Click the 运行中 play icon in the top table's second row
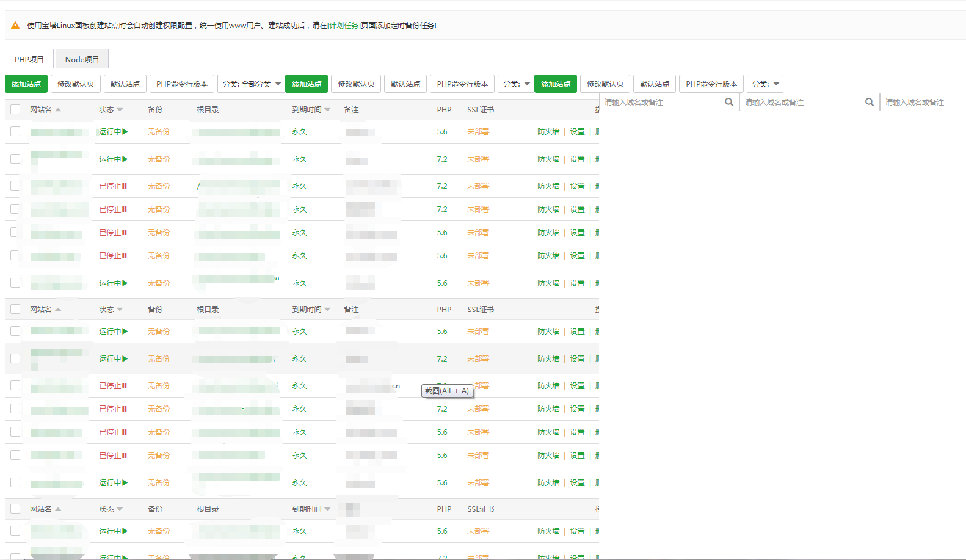 tap(125, 159)
